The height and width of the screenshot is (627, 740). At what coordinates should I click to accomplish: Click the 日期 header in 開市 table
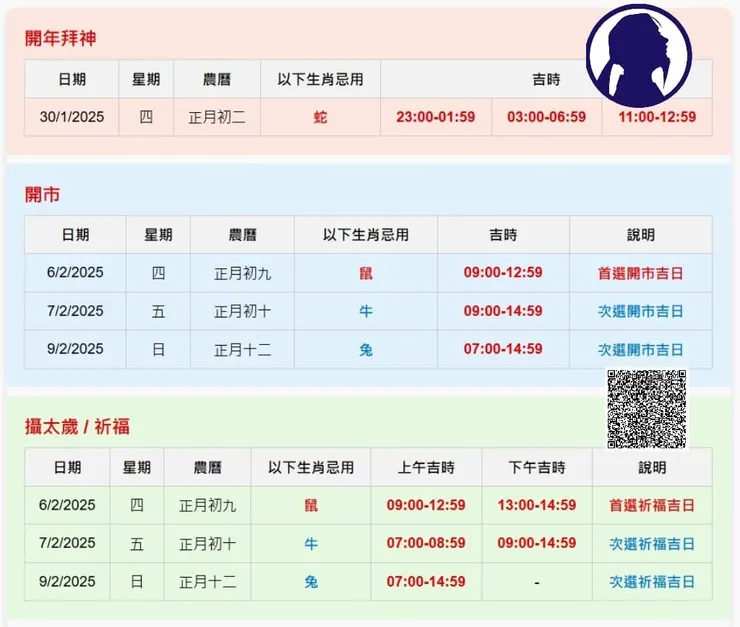click(x=75, y=235)
